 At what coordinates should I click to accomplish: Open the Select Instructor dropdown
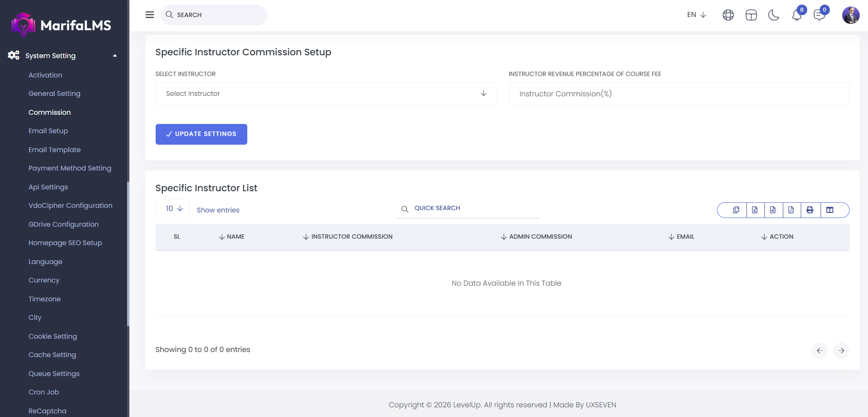coord(326,94)
